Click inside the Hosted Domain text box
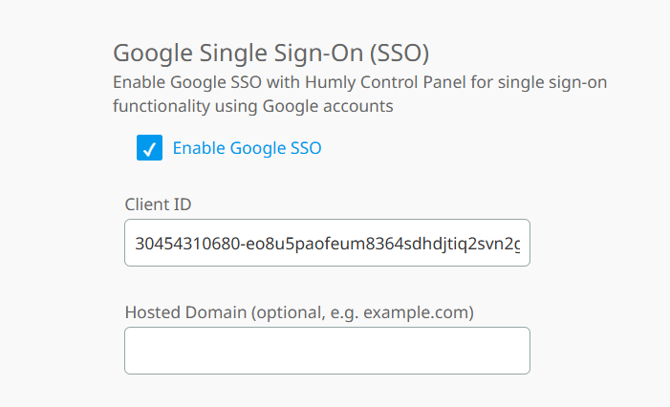Screen dimensions: 670x407 [x=327, y=350]
